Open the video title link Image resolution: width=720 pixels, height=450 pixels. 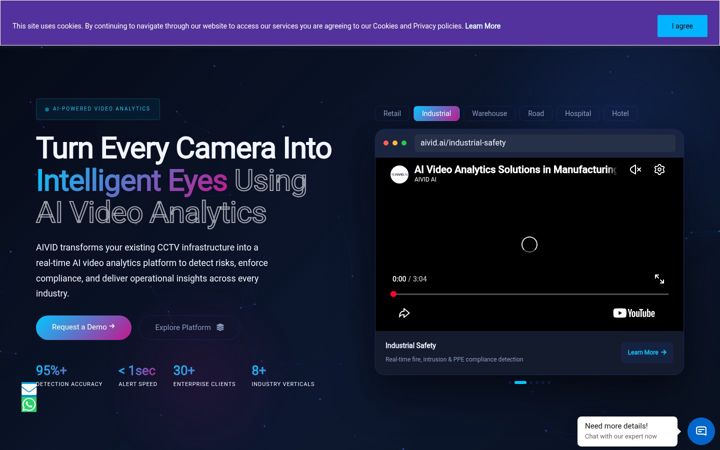[515, 169]
